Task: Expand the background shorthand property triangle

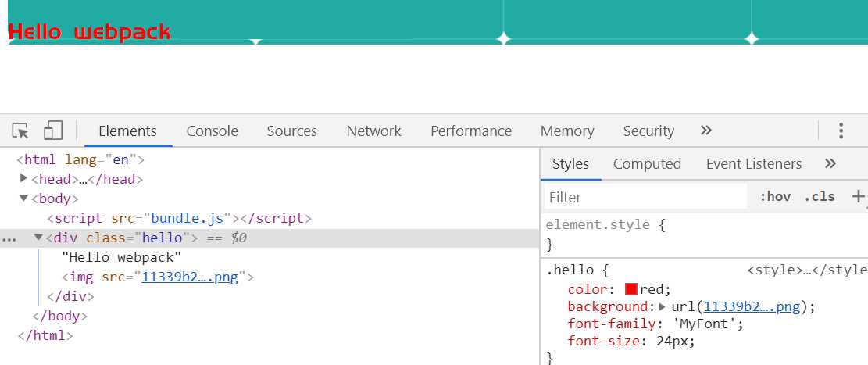Action: tap(662, 307)
